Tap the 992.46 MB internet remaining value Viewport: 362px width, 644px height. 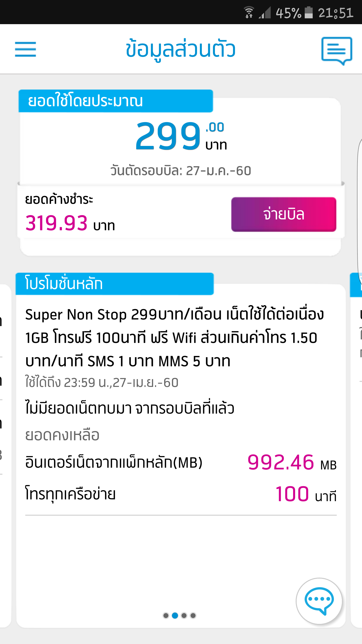(x=292, y=462)
